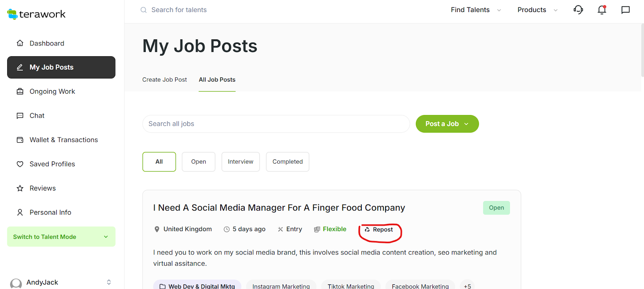Click the Repost recycle icon
644x289 pixels.
[x=367, y=230]
